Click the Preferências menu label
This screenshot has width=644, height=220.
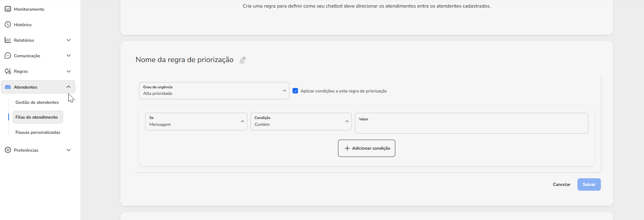[26, 150]
